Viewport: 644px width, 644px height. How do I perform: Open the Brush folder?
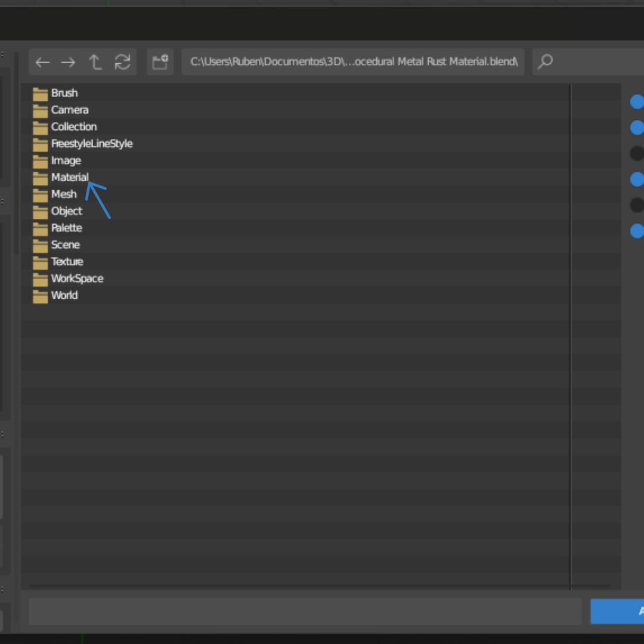pos(64,93)
